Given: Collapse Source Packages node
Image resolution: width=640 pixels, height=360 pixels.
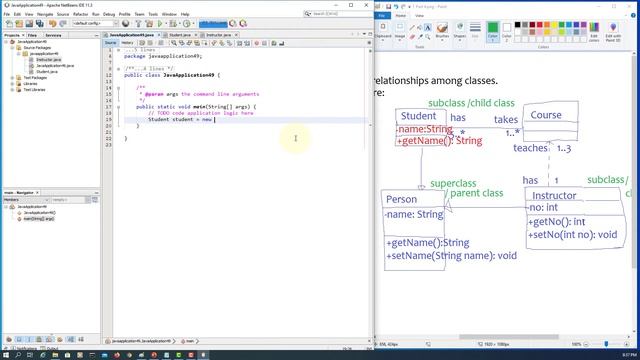Looking at the screenshot, I should click(x=12, y=48).
